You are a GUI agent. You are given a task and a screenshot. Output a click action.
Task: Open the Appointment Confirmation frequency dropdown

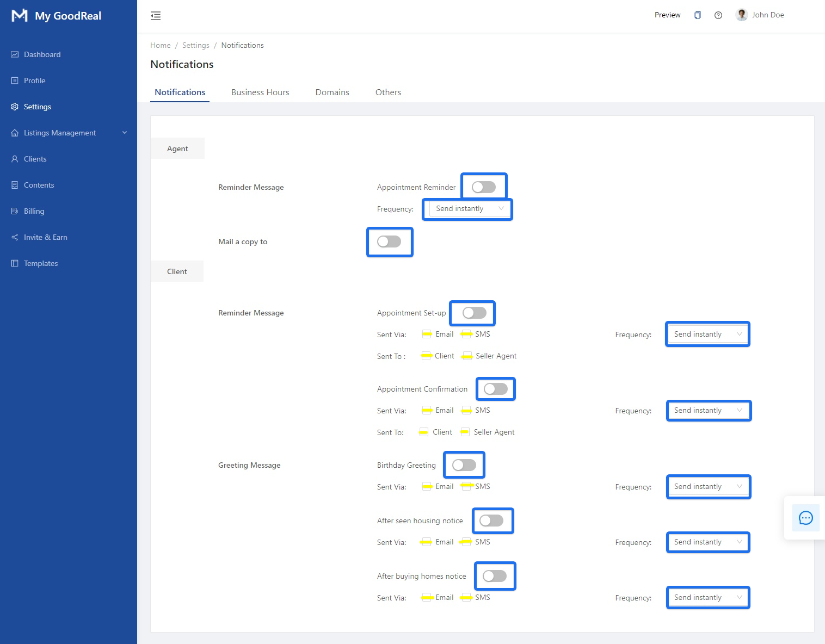pyautogui.click(x=708, y=411)
